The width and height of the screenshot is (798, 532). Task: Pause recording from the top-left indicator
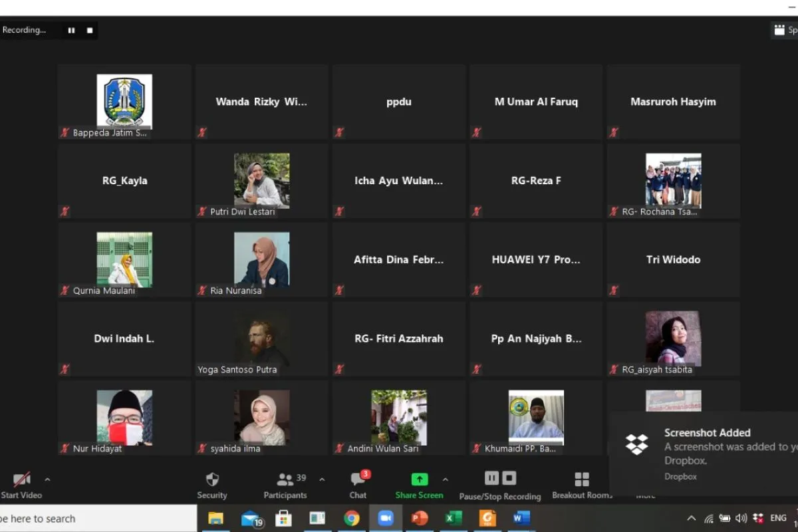pyautogui.click(x=71, y=30)
